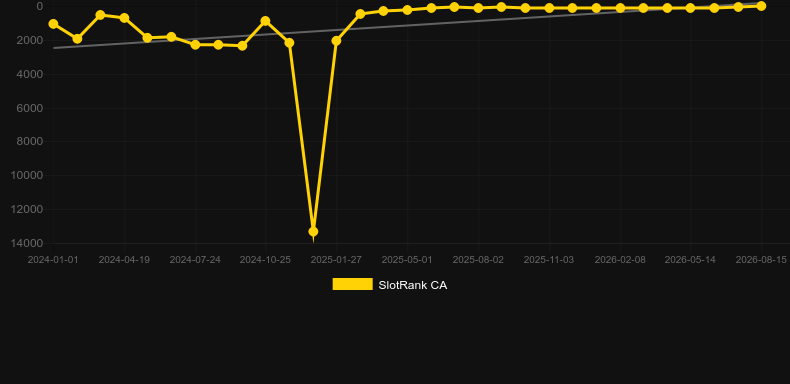Click the 4000 y-axis tick label

pyautogui.click(x=30, y=74)
